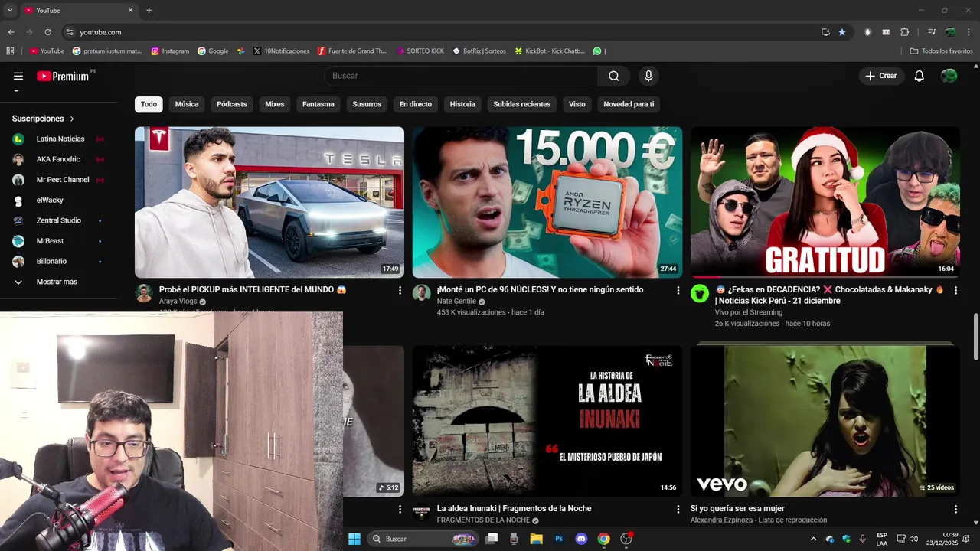
Task: Open the Chrome extensions puzzle icon
Action: click(905, 32)
